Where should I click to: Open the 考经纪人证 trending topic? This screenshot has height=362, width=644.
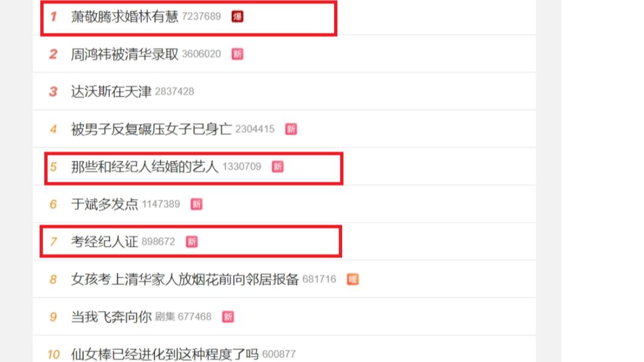(104, 242)
